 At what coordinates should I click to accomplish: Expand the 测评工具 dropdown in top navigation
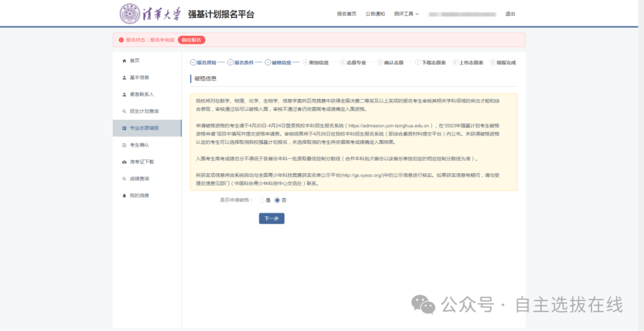pos(406,14)
